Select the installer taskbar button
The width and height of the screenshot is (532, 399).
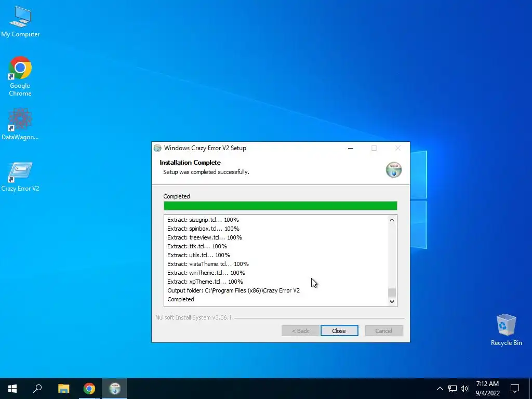[115, 389]
